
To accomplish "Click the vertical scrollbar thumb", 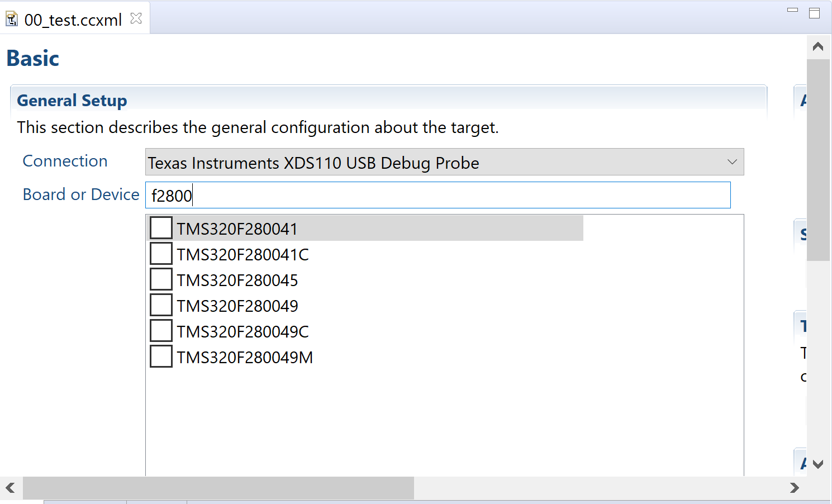I will 818,160.
